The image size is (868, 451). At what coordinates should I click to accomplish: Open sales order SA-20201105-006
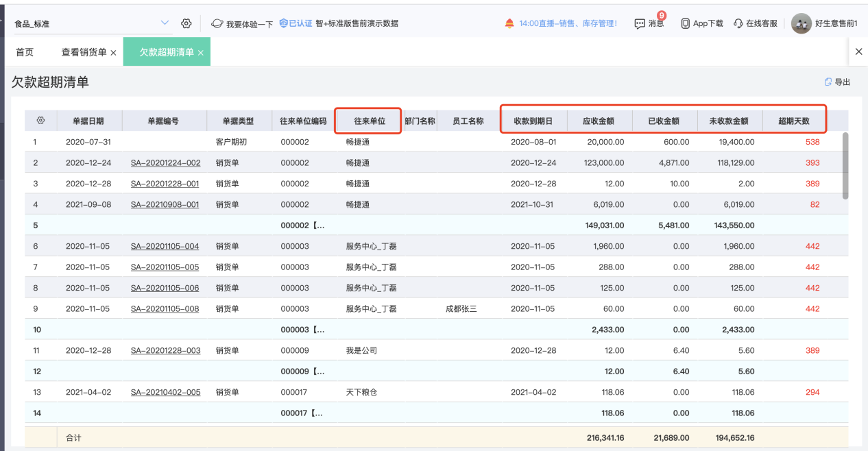(x=165, y=288)
